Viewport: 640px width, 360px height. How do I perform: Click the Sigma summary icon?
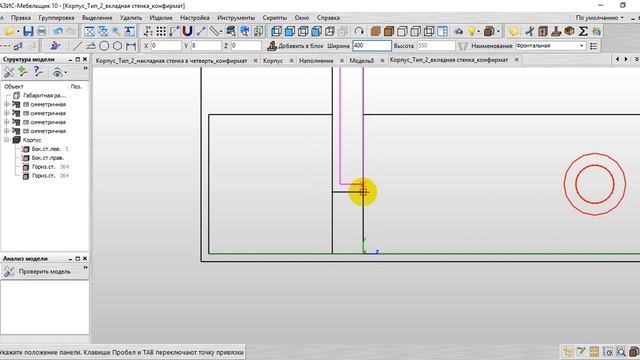pyautogui.click(x=583, y=31)
